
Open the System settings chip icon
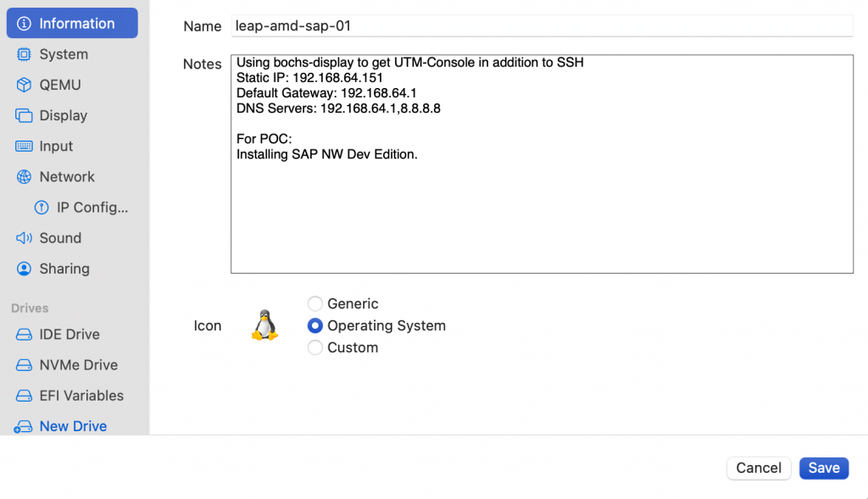pos(24,54)
